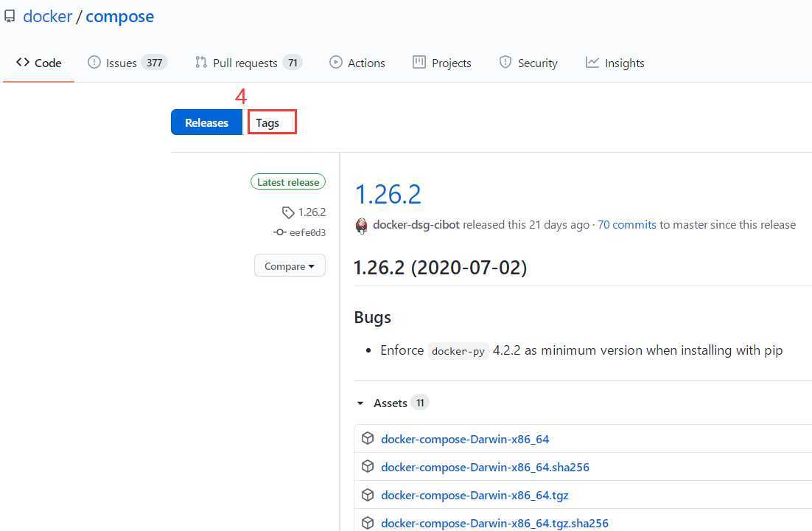Click the tag icon beside 1.26.2
This screenshot has width=812, height=531.
click(x=288, y=212)
